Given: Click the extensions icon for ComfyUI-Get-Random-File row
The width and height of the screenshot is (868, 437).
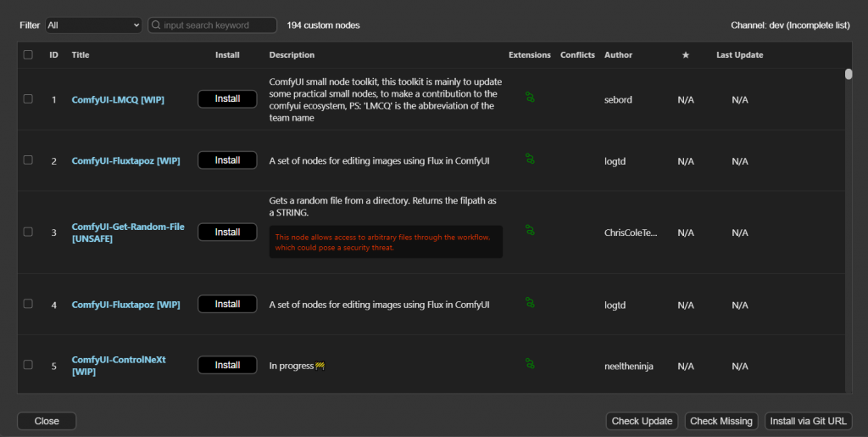Looking at the screenshot, I should coord(530,230).
